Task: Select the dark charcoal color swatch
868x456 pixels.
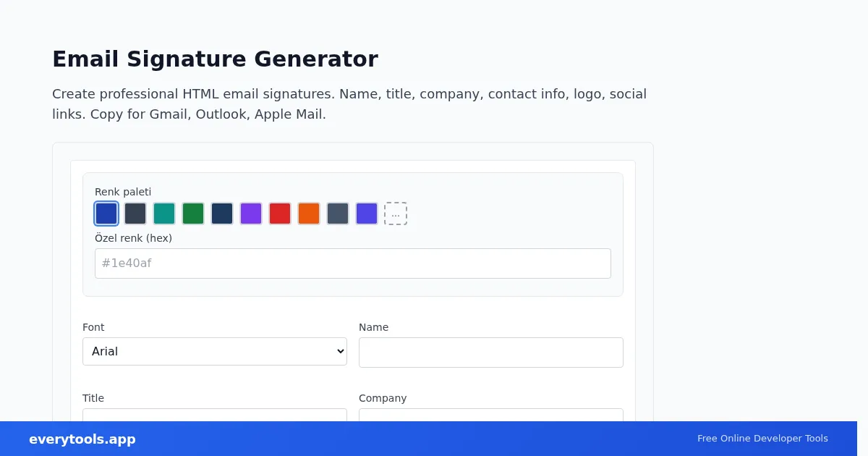Action: [135, 214]
